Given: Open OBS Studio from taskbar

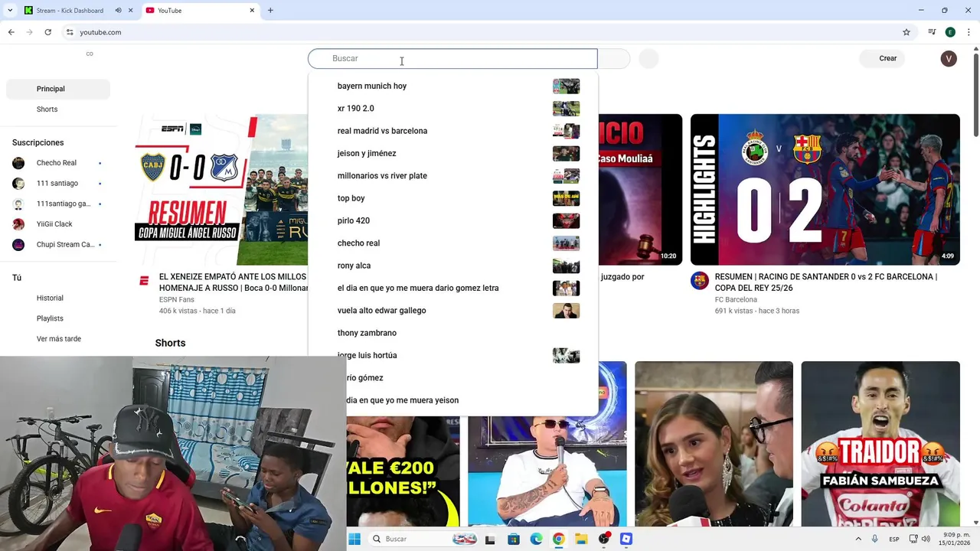Looking at the screenshot, I should 604,539.
